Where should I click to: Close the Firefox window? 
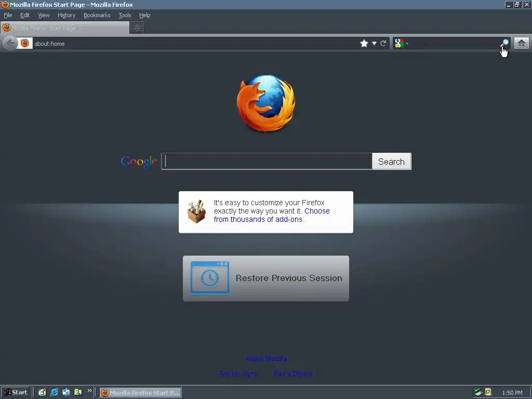pos(527,4)
